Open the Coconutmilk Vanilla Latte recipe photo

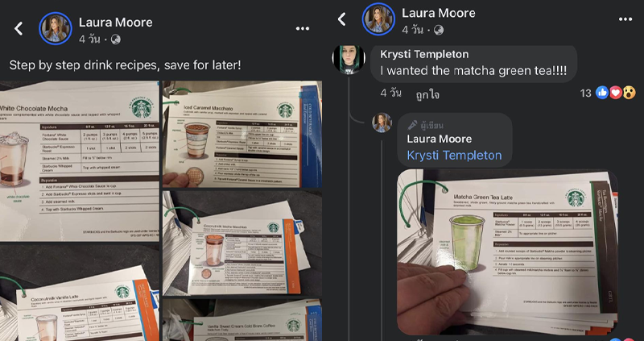pyautogui.click(x=79, y=293)
